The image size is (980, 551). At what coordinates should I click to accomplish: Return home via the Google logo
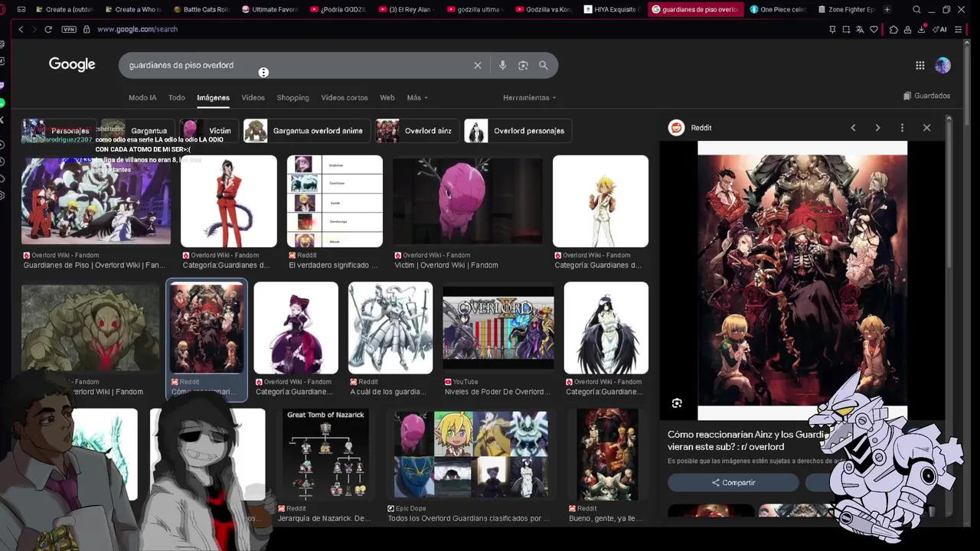click(72, 64)
